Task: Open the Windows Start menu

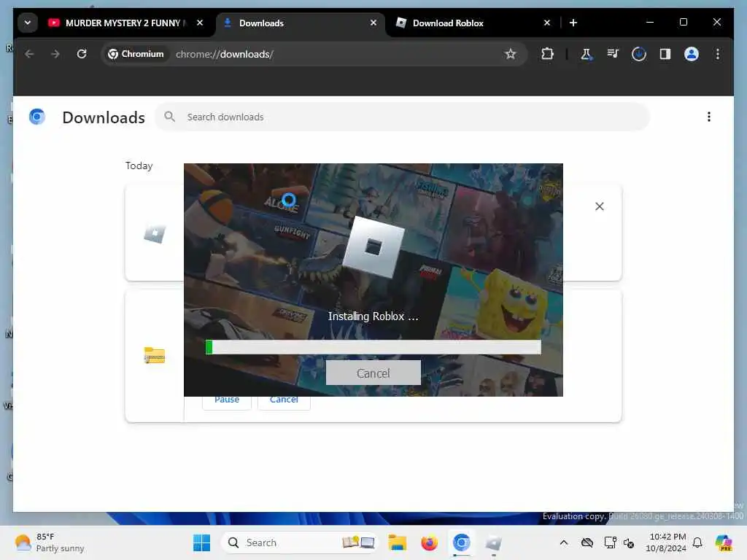Action: click(x=201, y=542)
